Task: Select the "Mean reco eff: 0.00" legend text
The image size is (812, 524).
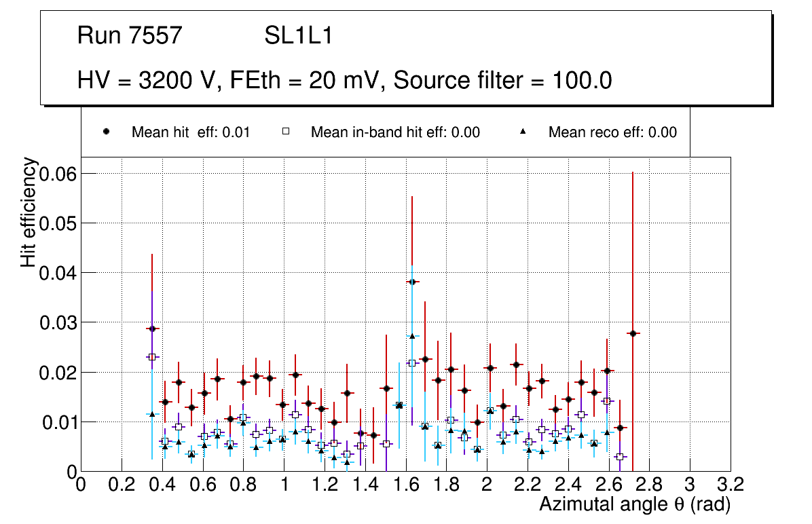Action: pos(612,132)
